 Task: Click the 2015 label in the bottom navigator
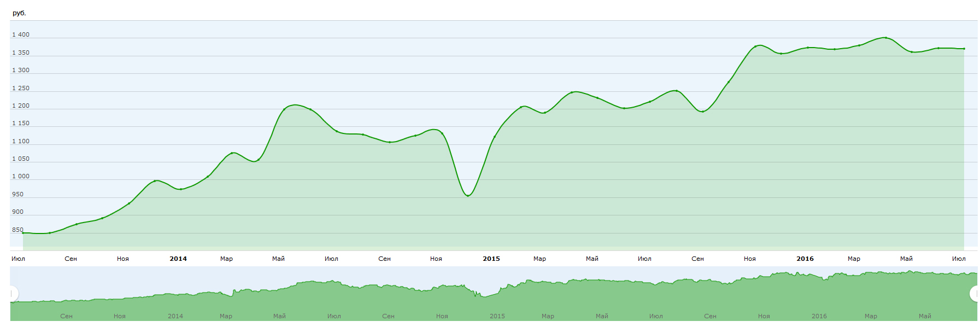497,316
